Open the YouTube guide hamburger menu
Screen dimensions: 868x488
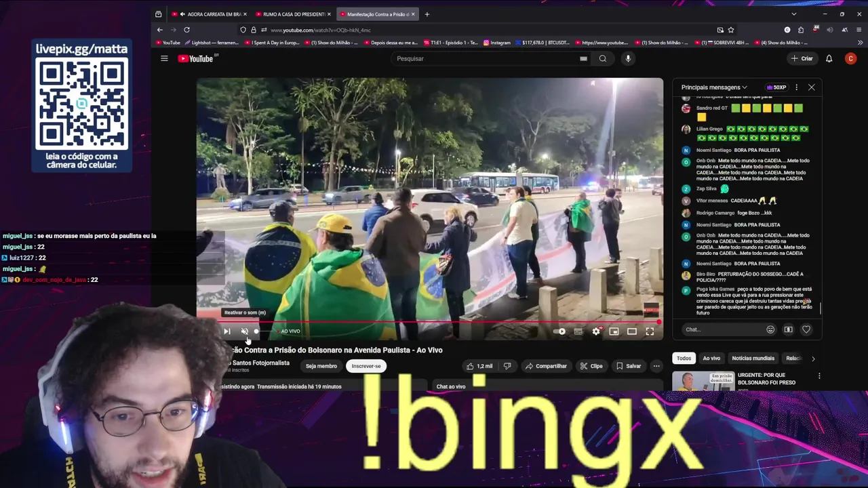[x=164, y=58]
